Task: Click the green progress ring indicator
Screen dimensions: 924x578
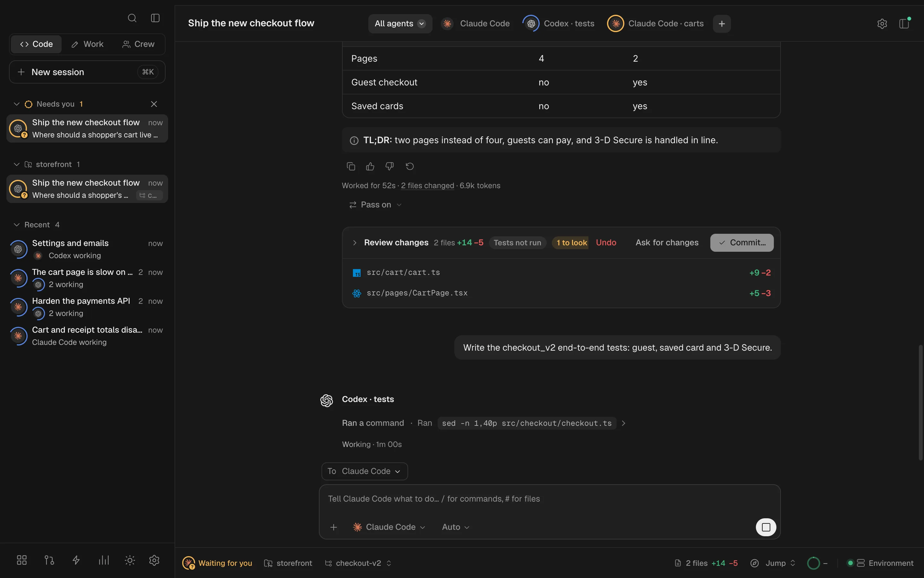Action: (813, 563)
